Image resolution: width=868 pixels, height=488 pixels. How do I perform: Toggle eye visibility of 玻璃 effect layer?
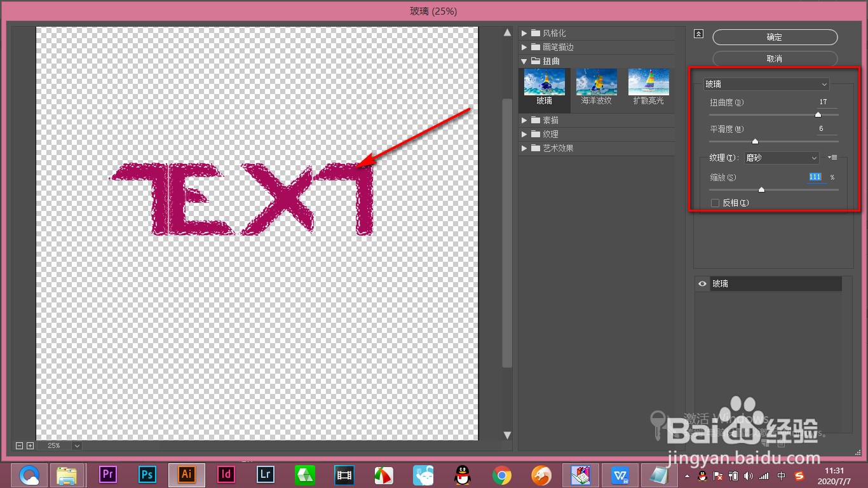click(702, 284)
